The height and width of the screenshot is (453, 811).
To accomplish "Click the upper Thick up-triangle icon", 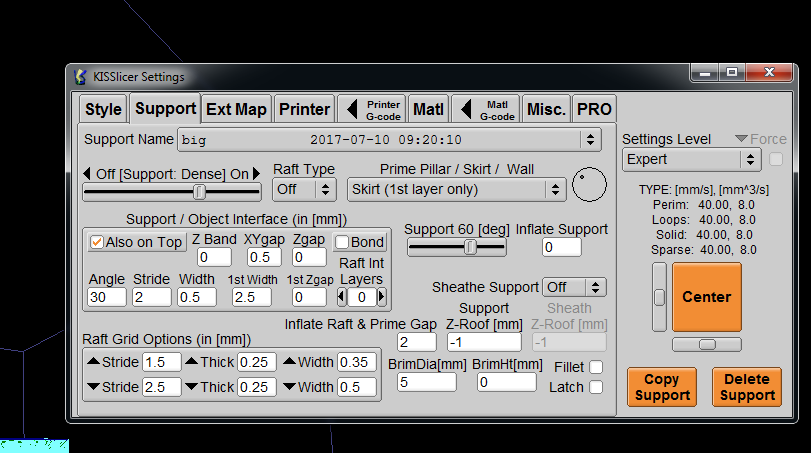I will click(191, 361).
